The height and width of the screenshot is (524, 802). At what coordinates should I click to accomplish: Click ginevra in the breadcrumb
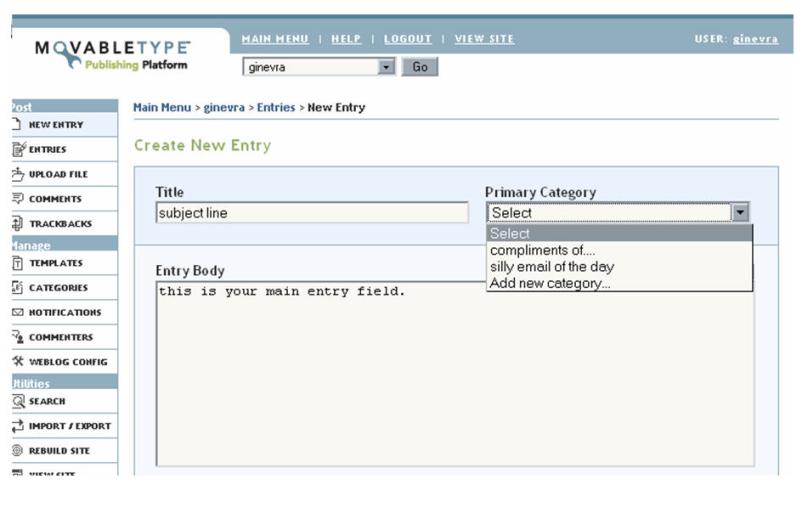pyautogui.click(x=224, y=107)
